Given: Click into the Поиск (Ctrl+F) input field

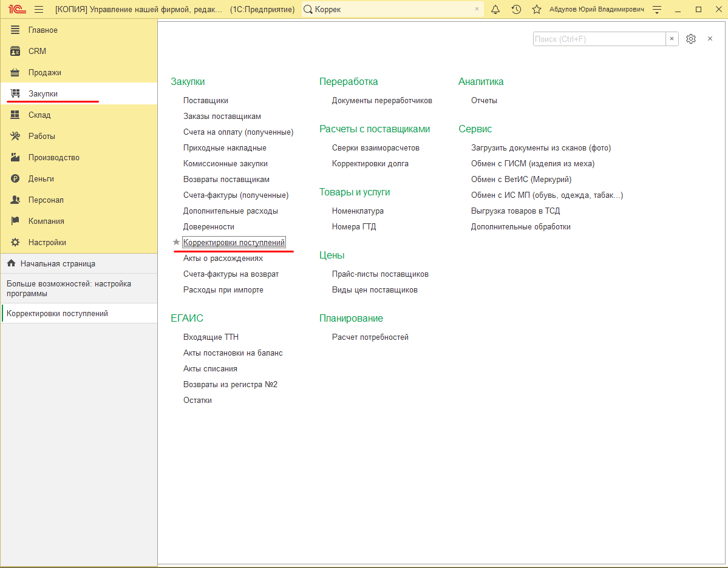Looking at the screenshot, I should click(599, 39).
